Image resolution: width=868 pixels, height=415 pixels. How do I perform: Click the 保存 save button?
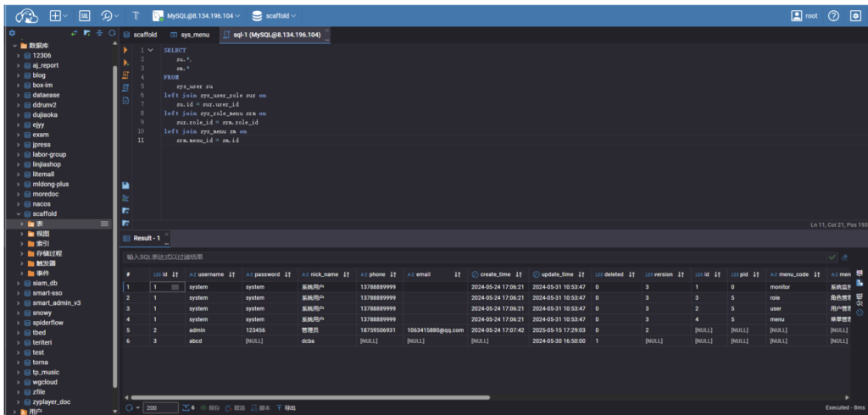210,408
